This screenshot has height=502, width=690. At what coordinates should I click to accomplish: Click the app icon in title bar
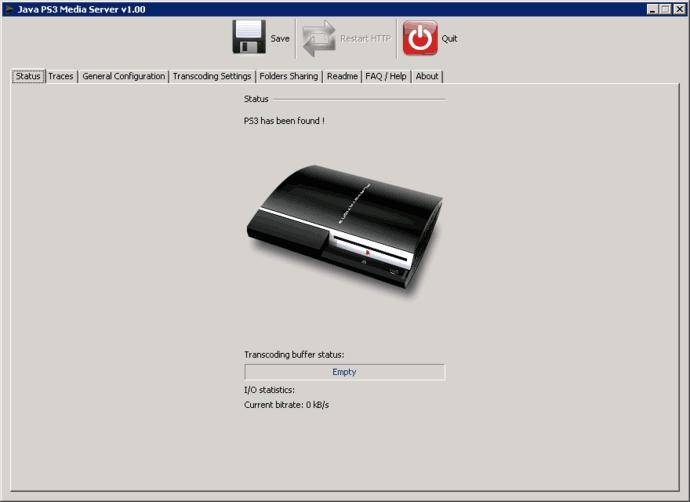(x=9, y=9)
